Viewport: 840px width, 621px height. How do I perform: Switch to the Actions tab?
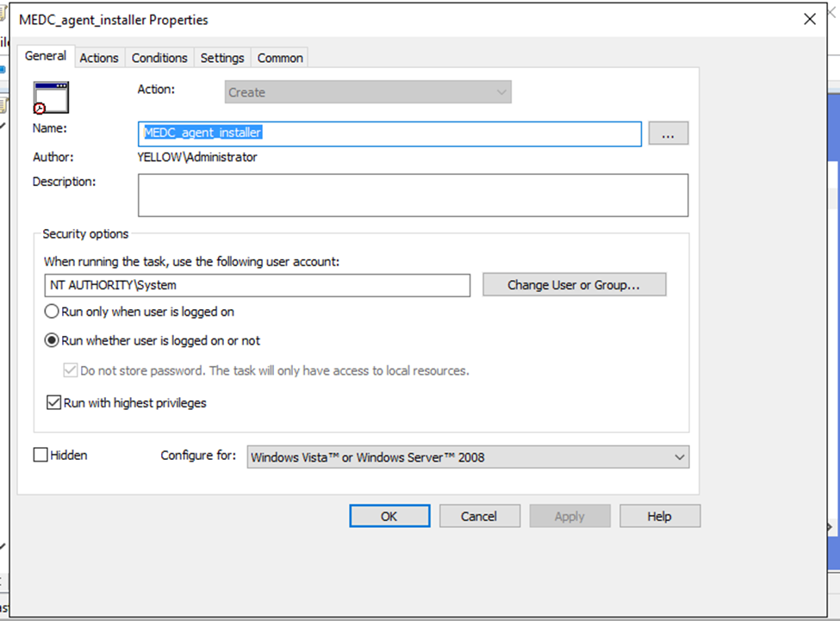[x=99, y=58]
